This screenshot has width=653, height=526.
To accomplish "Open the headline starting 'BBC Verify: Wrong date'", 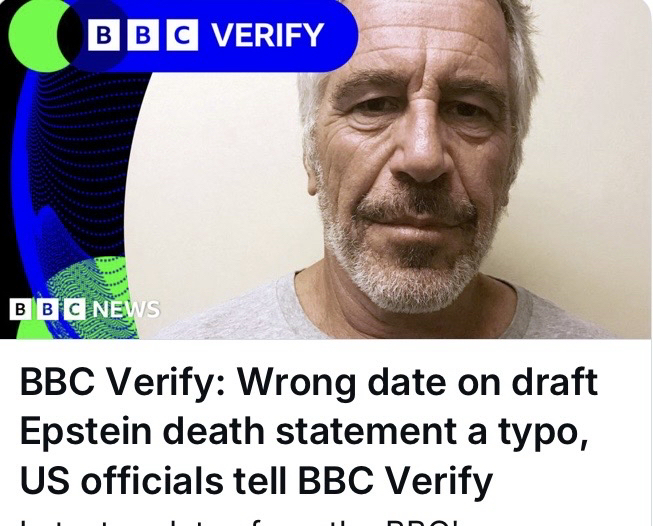I will tap(309, 385).
